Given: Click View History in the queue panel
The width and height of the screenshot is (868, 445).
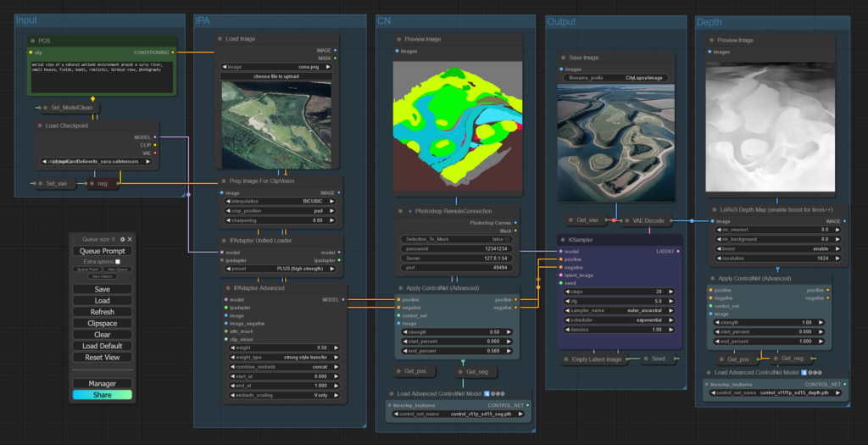Looking at the screenshot, I should click(x=103, y=276).
